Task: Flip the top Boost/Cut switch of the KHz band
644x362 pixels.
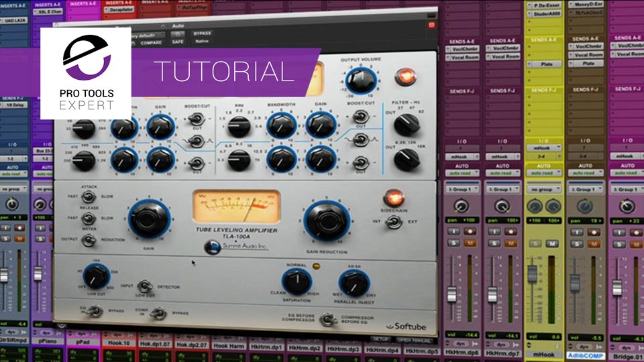Action: pos(361,117)
